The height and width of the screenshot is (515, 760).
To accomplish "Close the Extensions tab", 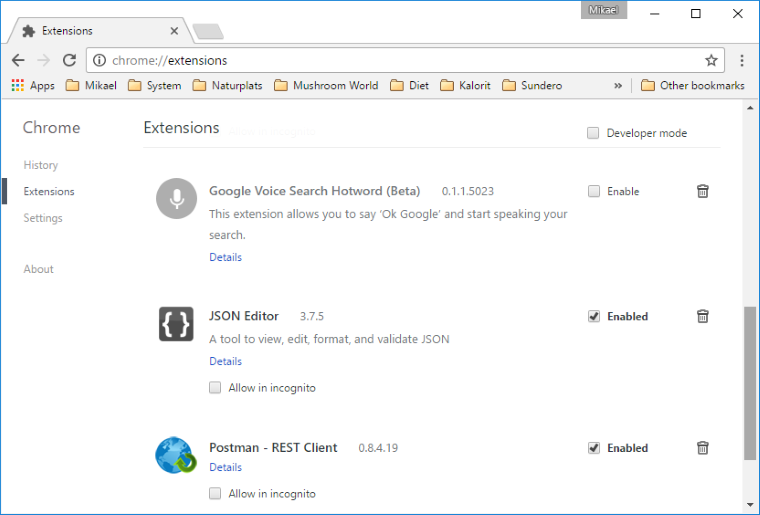I will tap(174, 31).
